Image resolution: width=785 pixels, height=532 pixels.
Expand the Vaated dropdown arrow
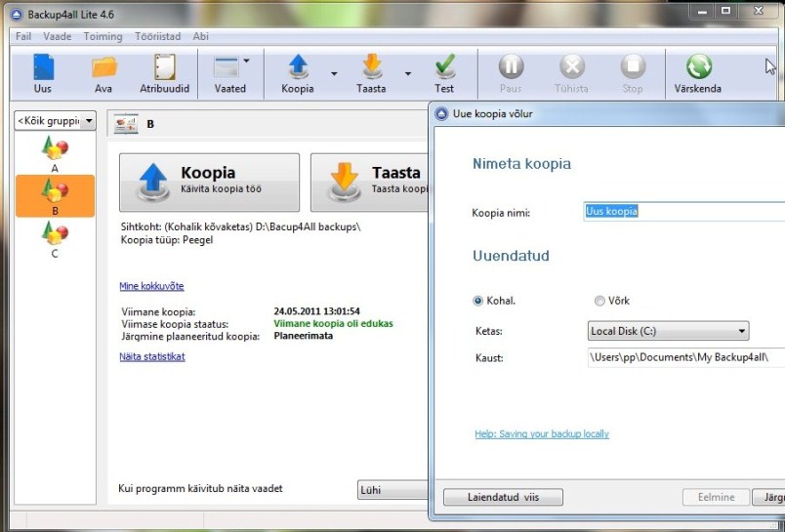pos(246,61)
